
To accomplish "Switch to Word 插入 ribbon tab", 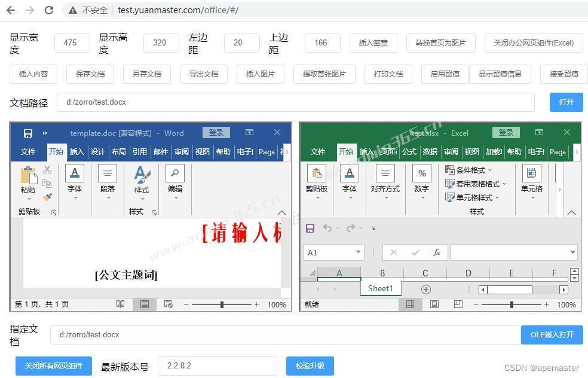I will (76, 152).
